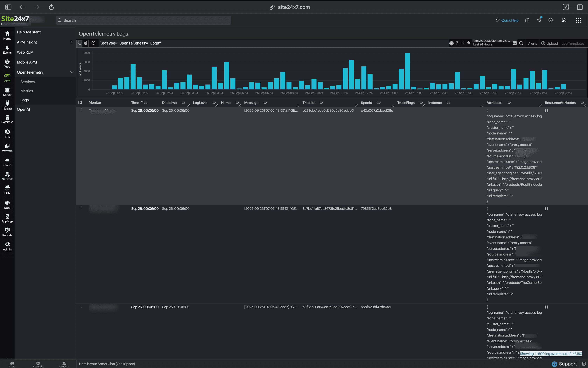Open the Quick Help link
This screenshot has width=588, height=368.
coord(510,20)
